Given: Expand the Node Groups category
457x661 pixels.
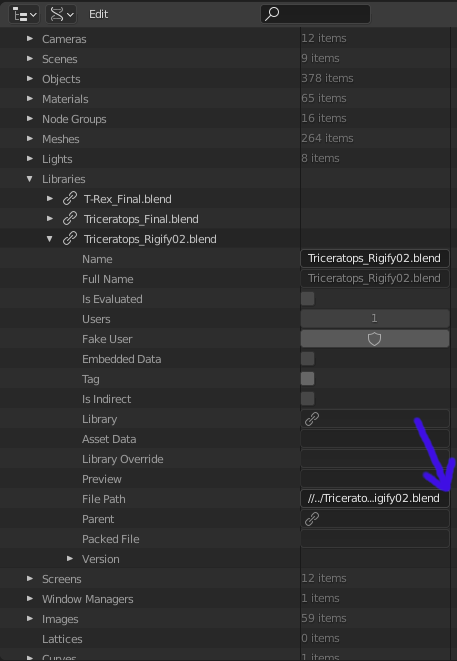Looking at the screenshot, I should [x=30, y=119].
